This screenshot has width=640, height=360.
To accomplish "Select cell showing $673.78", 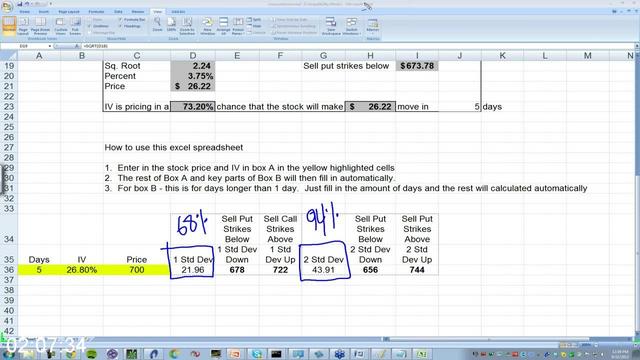I will click(417, 66).
